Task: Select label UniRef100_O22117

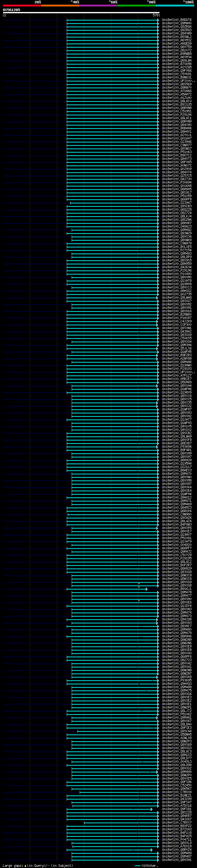Action: (176, 467)
